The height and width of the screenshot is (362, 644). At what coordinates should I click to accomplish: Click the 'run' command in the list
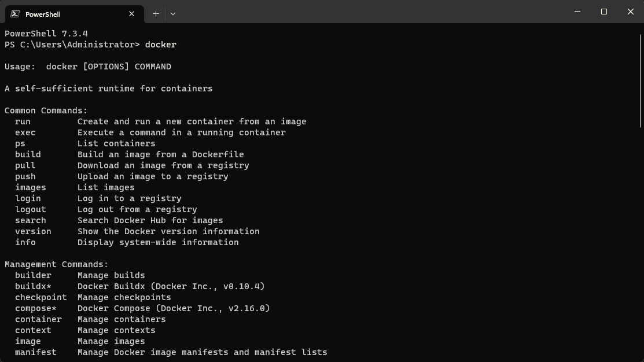pyautogui.click(x=23, y=121)
